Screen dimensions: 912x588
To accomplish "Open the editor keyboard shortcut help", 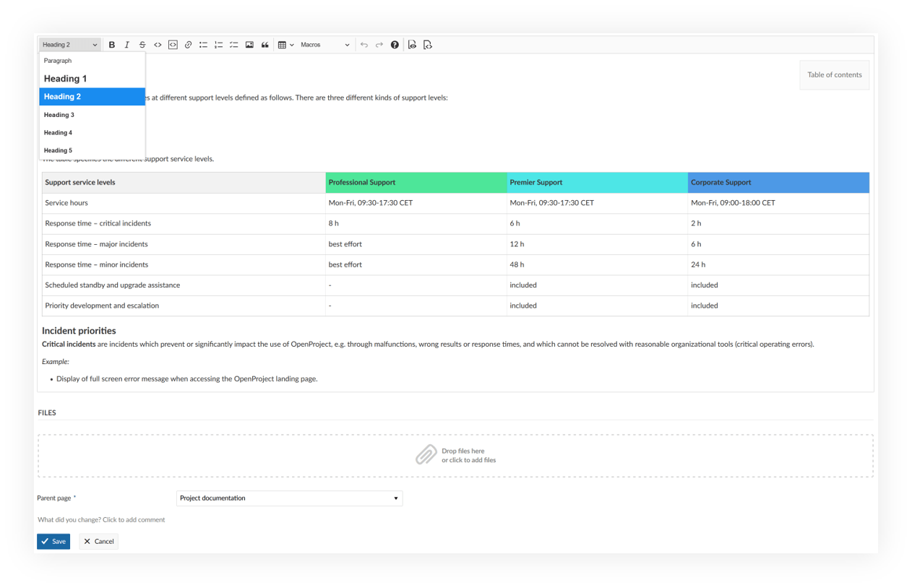I will 395,44.
